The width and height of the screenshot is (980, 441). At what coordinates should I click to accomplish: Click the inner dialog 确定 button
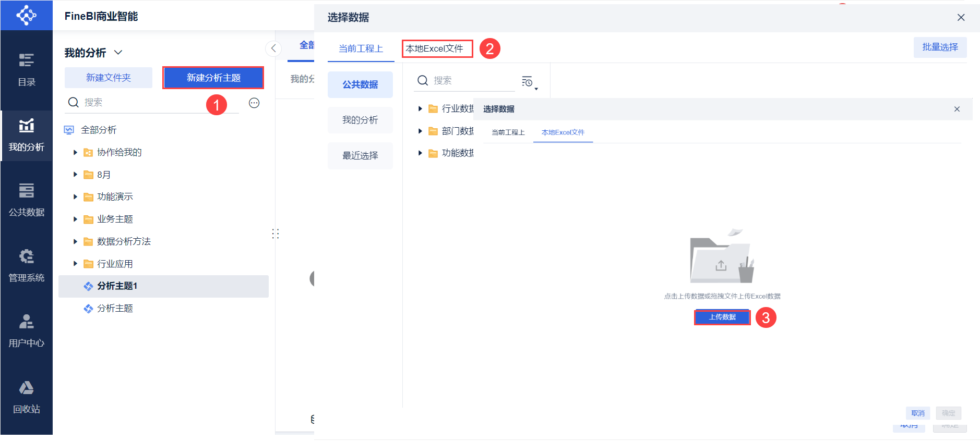[949, 413]
